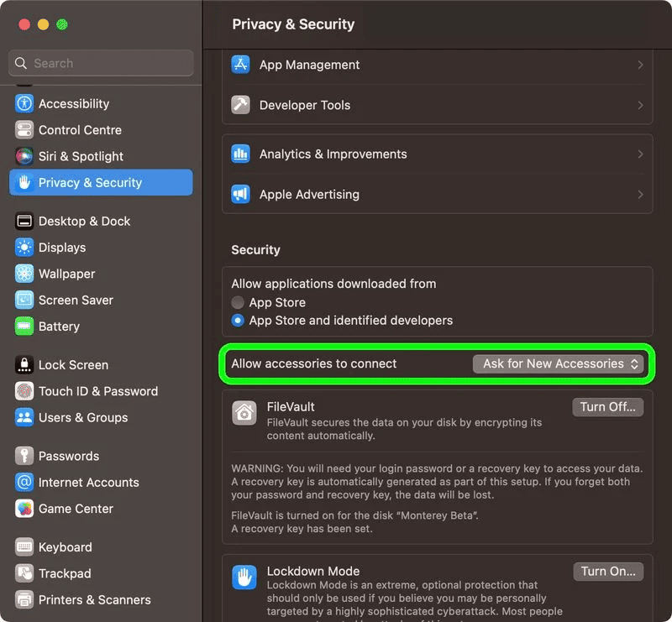Click the Touch ID & Password fingerprint icon
Viewport: 672px width, 622px height.
(24, 391)
